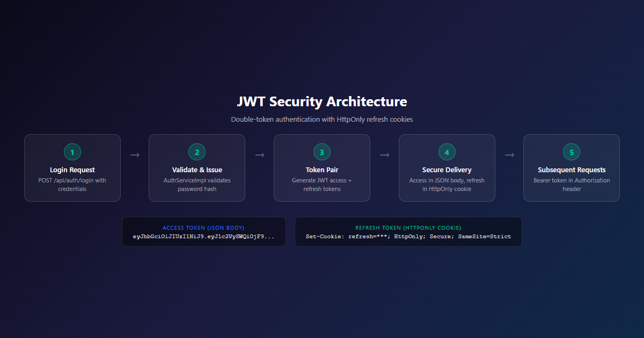Click the number 2 badge on Validate & Issue
This screenshot has width=644, height=338.
click(x=197, y=152)
